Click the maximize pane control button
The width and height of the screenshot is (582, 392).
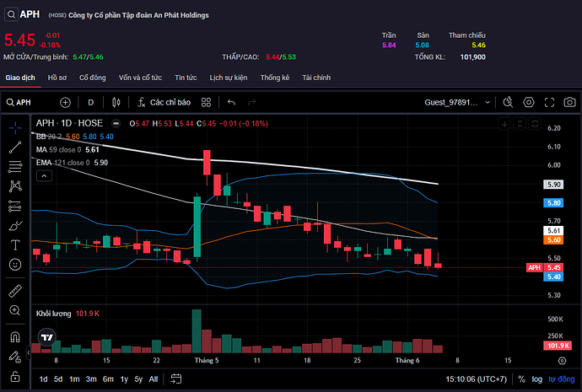click(x=535, y=124)
